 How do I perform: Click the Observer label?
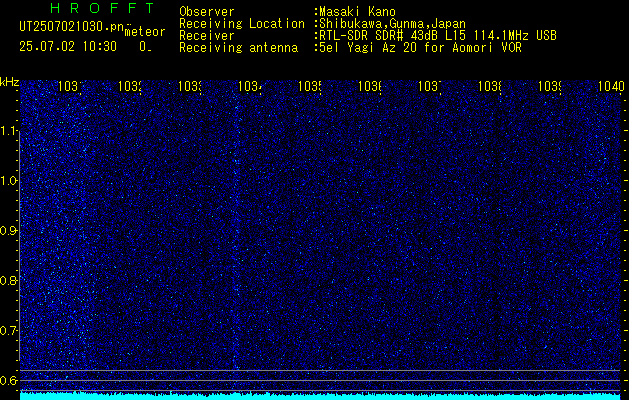207,12
